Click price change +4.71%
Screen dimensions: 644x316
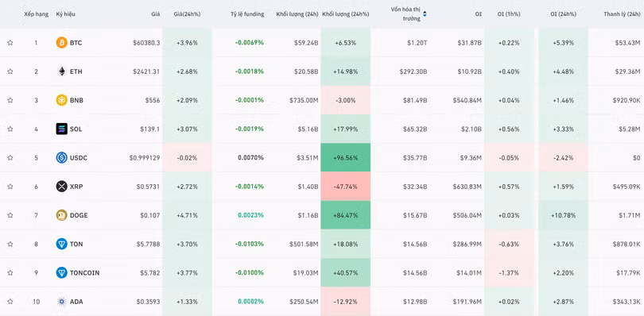pyautogui.click(x=187, y=215)
